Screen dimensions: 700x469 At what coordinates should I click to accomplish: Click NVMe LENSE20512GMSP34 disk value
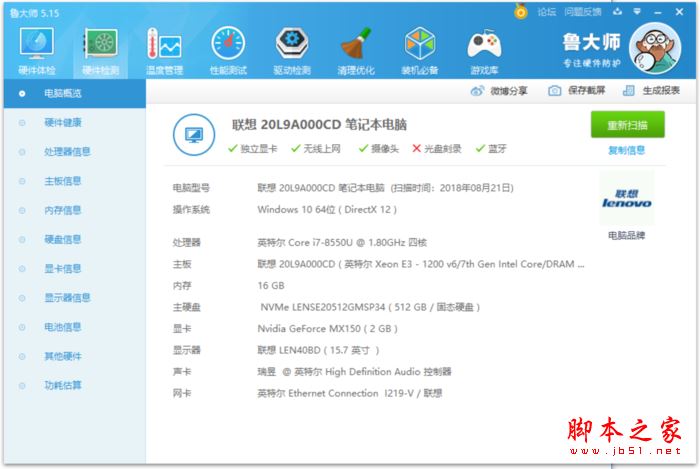click(x=370, y=307)
